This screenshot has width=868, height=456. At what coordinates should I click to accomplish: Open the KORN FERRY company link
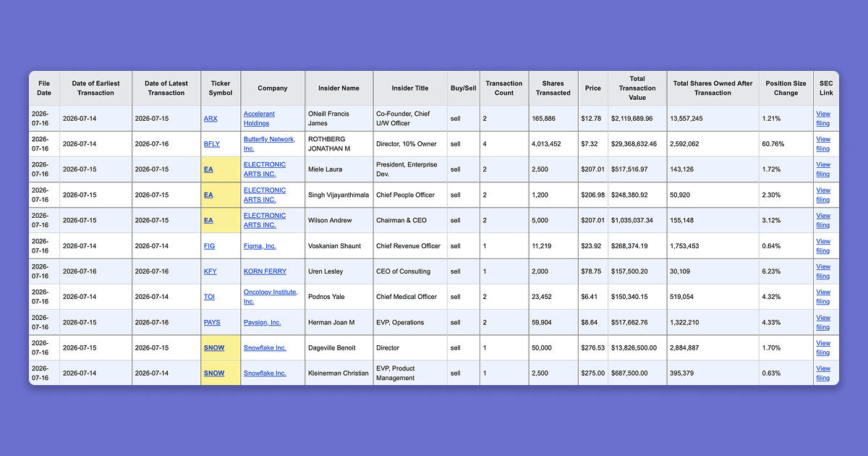pos(265,271)
